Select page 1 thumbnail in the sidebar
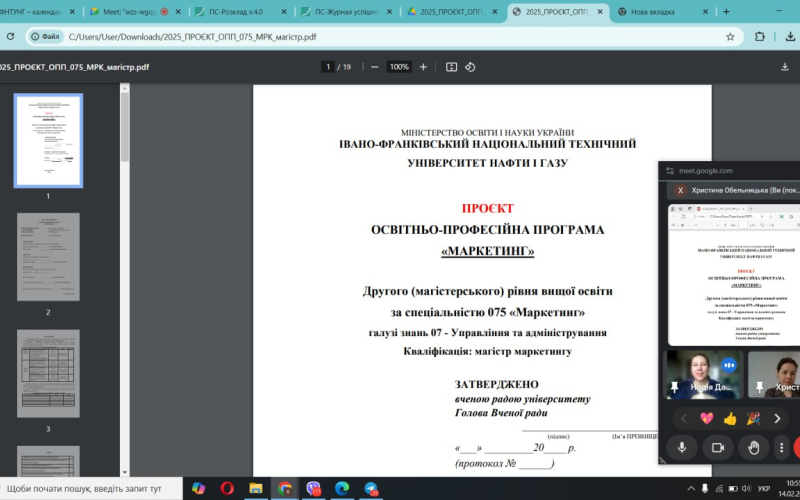Screen dimensions: 800x500 [48, 141]
